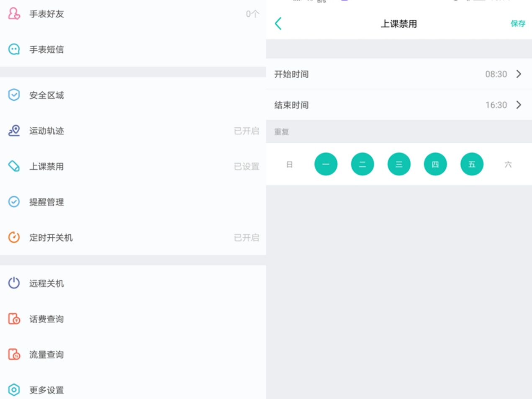This screenshot has height=399, width=532.
Task: Click the 上课禁用 eraser-shaped icon
Action: click(x=13, y=166)
